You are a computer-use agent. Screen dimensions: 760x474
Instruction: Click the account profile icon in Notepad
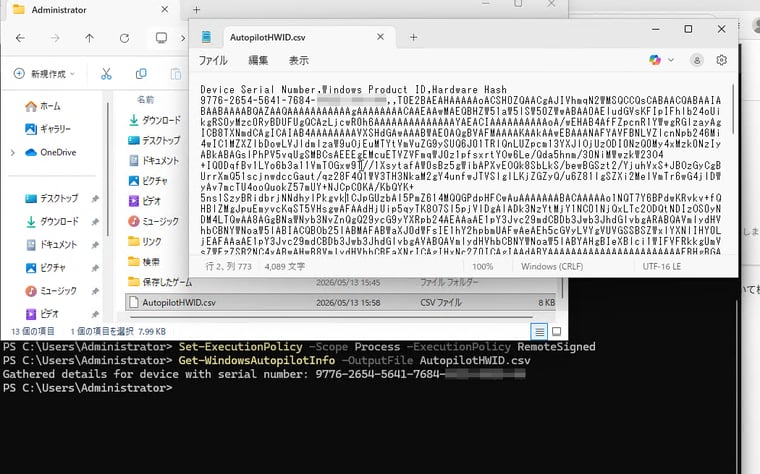[x=697, y=60]
